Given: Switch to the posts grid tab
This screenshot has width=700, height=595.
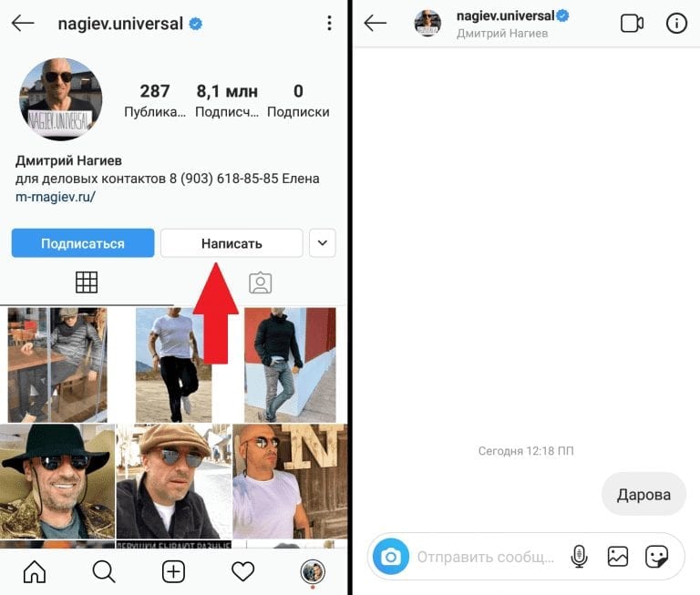Looking at the screenshot, I should point(87,282).
